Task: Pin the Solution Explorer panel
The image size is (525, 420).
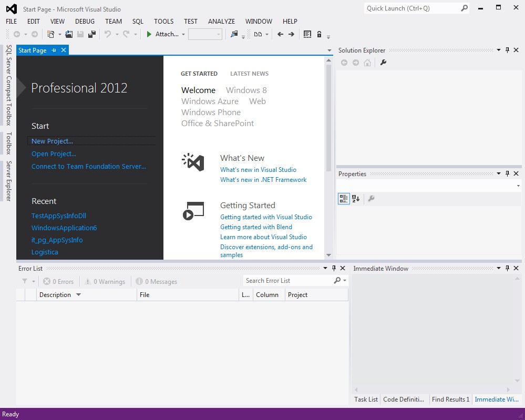Action: click(x=507, y=50)
